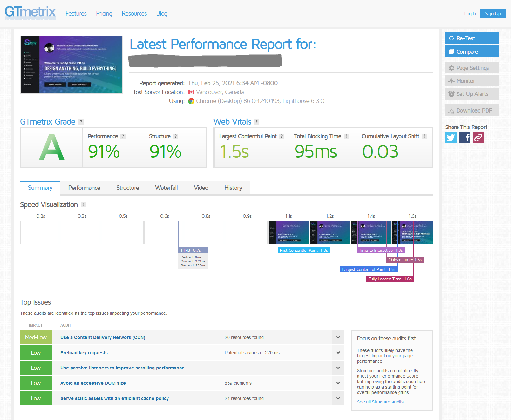
Task: Expand the Serve static assets audit
Action: pyautogui.click(x=338, y=398)
